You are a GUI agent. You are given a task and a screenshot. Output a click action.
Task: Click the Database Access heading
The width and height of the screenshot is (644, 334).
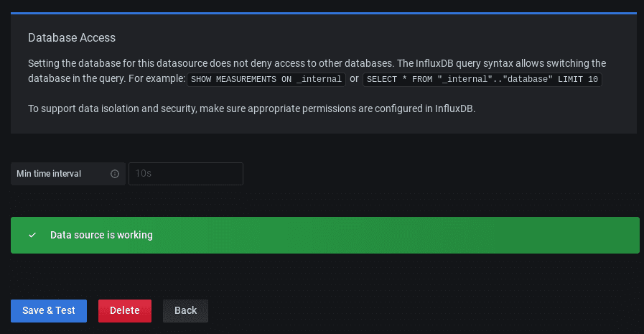(72, 37)
